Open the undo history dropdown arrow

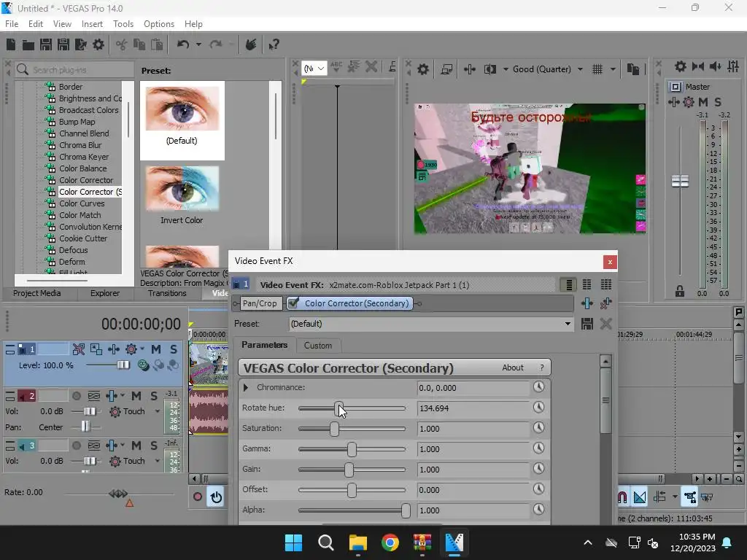point(198,44)
